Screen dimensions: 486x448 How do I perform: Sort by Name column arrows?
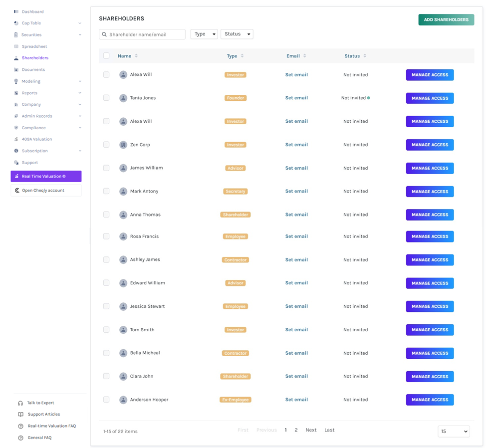click(136, 56)
